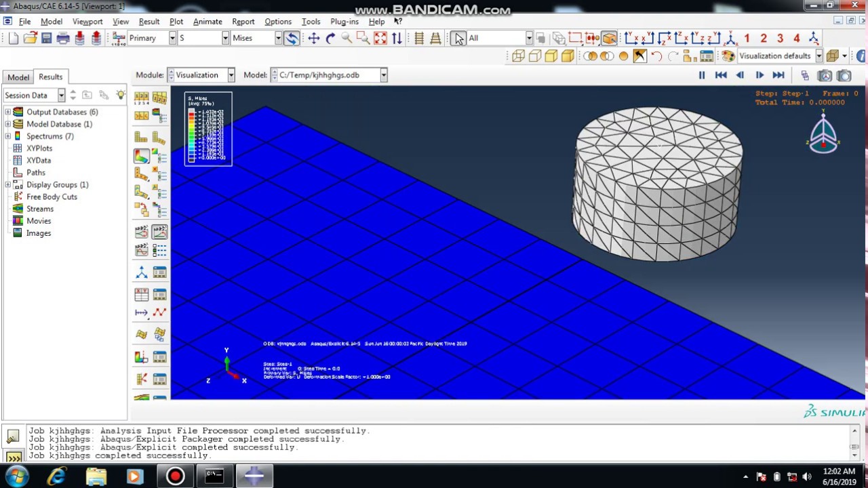Expand the Output Databases tree node

[x=7, y=112]
